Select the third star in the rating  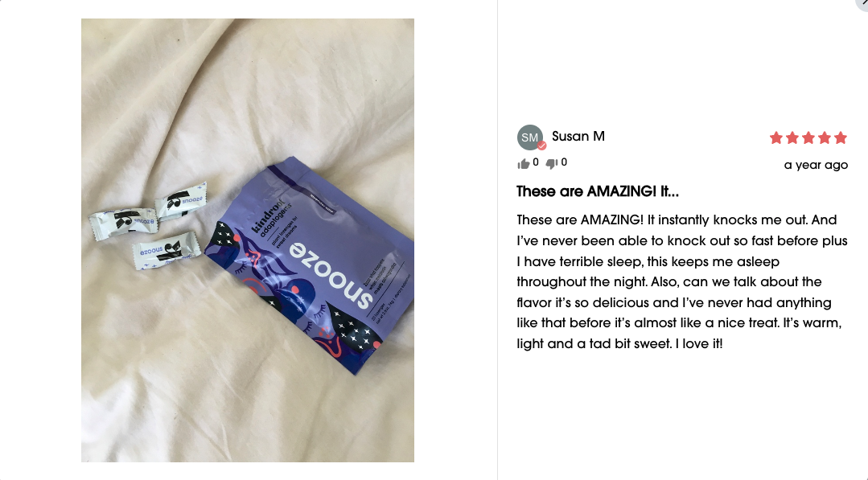pos(808,137)
